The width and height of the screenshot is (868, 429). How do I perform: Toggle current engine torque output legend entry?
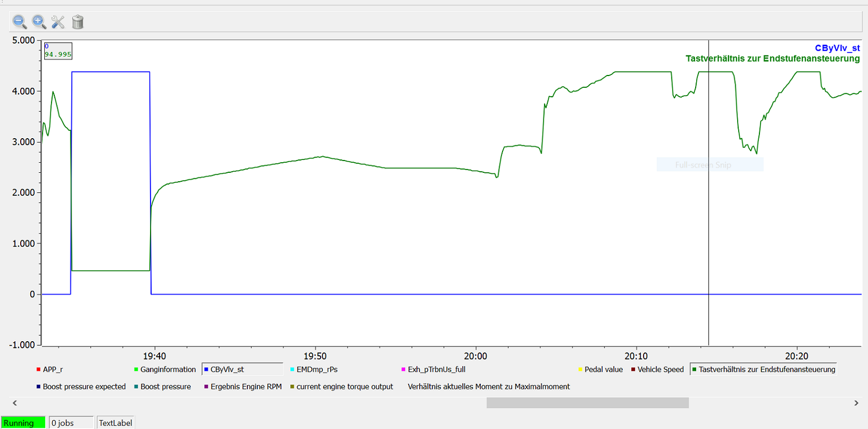pos(341,386)
